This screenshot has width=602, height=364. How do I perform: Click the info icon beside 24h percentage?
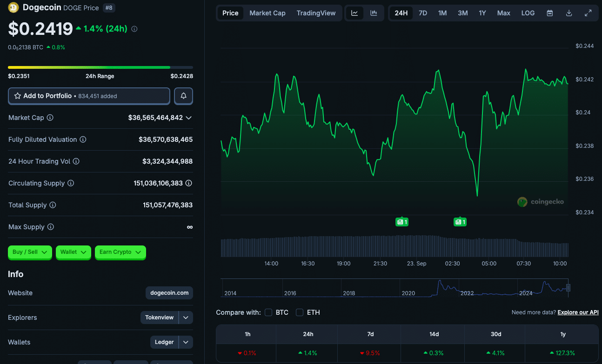[x=134, y=29]
